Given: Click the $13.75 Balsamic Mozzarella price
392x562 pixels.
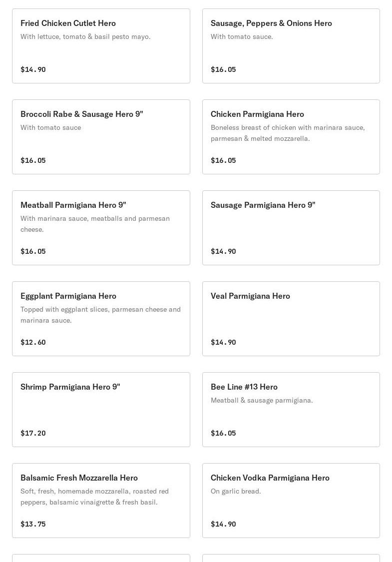Looking at the screenshot, I should (x=33, y=524).
